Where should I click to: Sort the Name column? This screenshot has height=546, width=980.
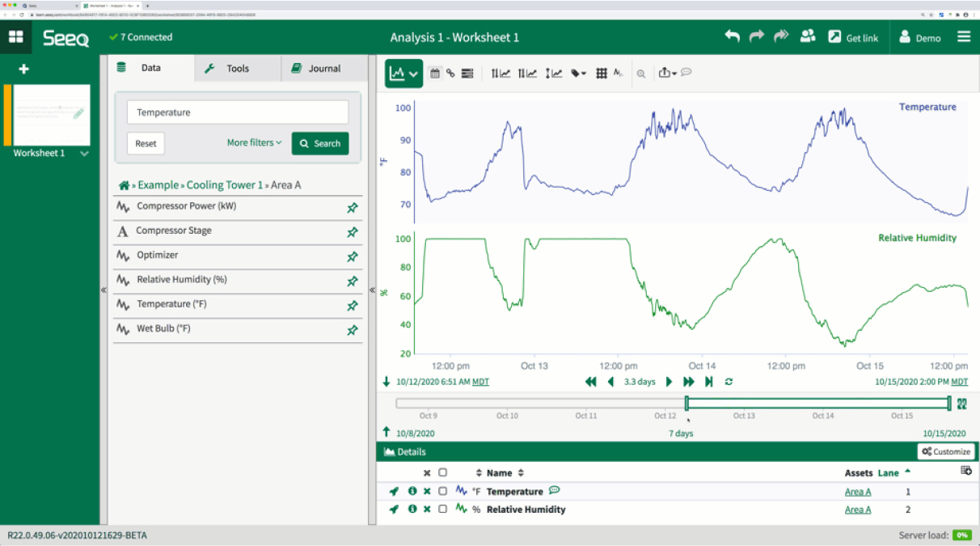point(521,473)
